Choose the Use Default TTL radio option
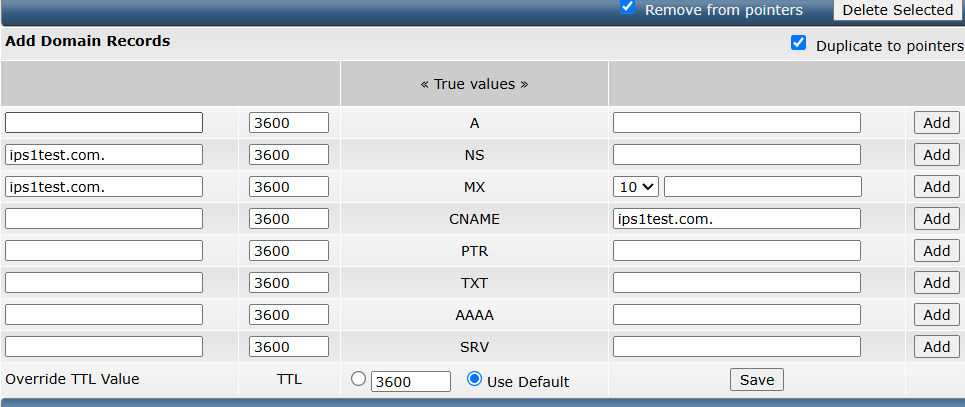 [474, 379]
